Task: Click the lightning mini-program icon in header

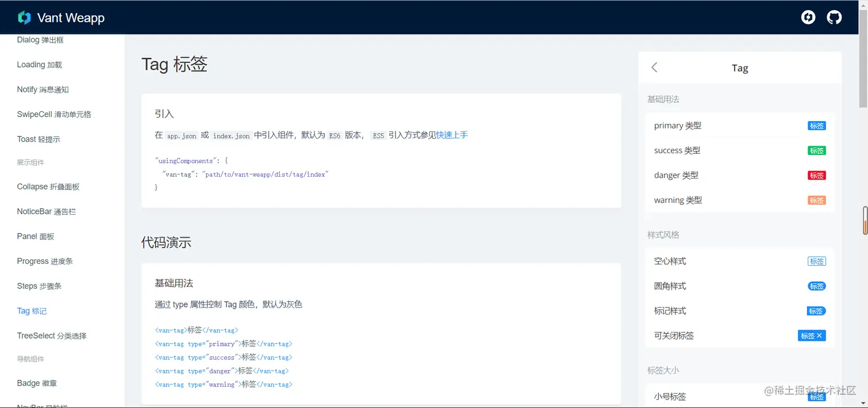Action: tap(808, 17)
